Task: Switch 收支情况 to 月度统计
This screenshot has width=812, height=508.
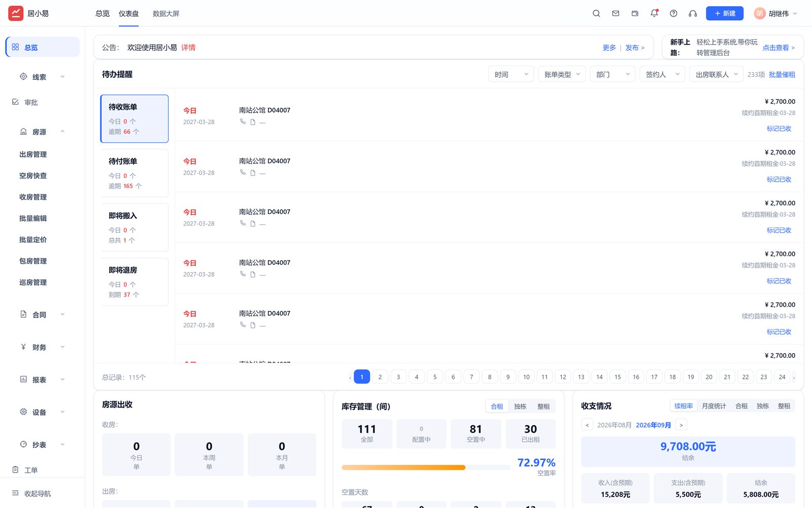Action: click(x=714, y=406)
